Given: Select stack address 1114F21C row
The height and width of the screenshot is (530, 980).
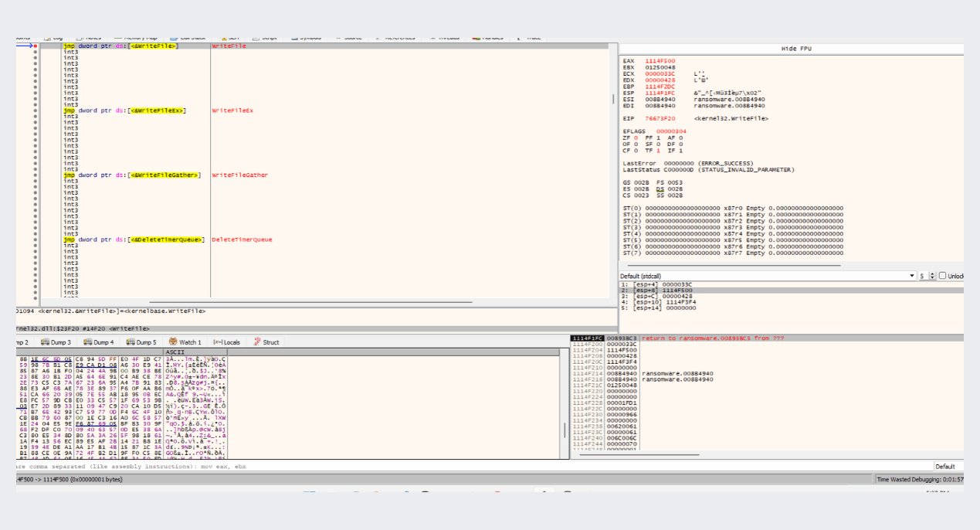Looking at the screenshot, I should 767,385.
